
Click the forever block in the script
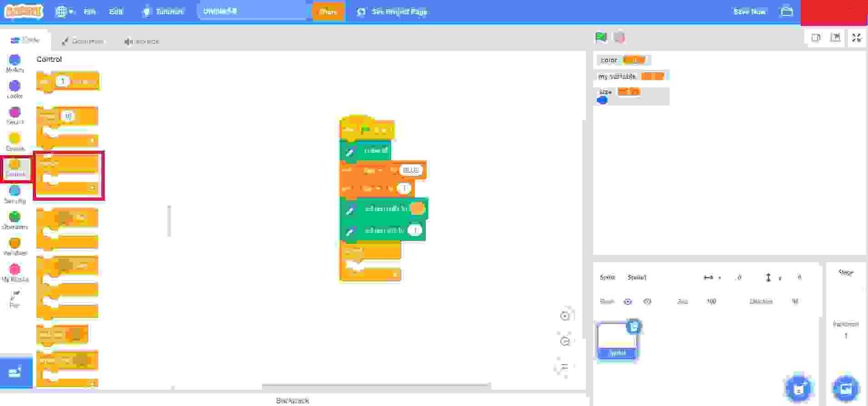coord(371,261)
